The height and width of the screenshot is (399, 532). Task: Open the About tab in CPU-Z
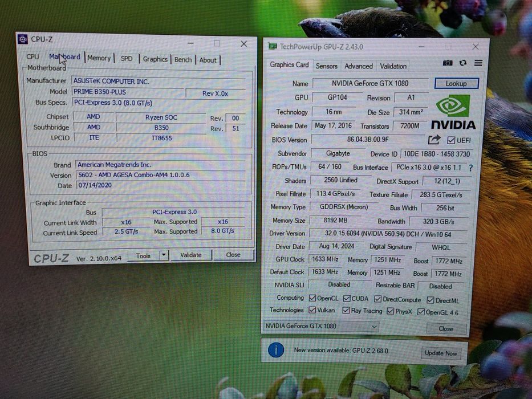(x=208, y=60)
